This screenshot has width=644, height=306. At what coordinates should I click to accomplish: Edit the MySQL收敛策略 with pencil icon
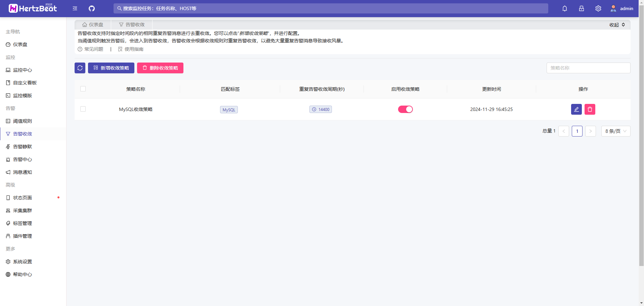click(x=576, y=109)
